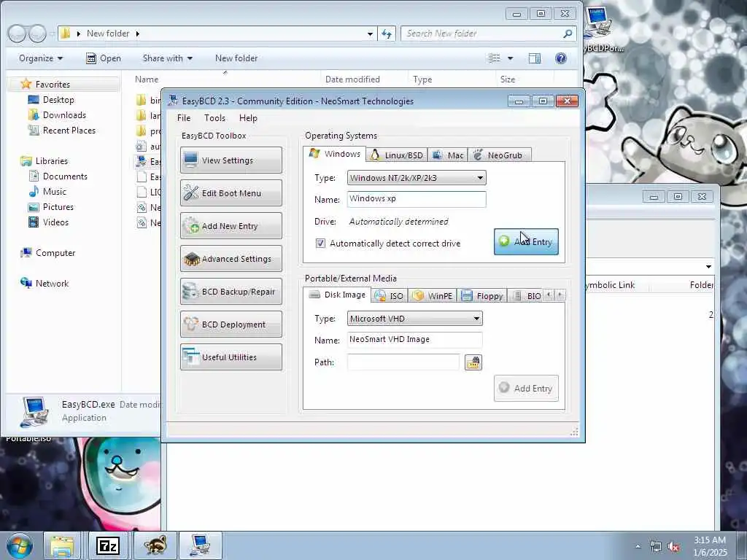Click Search New folder box
The height and width of the screenshot is (560, 747).
489,34
